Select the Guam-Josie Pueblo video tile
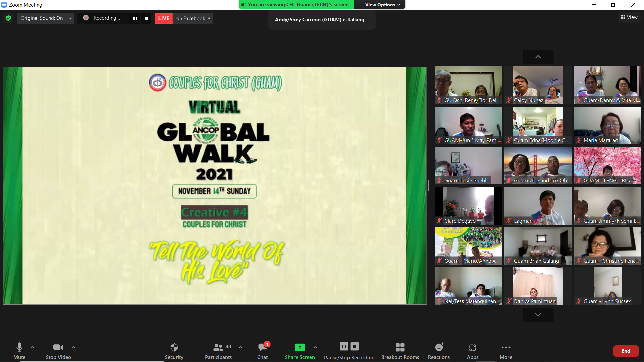 click(x=469, y=166)
